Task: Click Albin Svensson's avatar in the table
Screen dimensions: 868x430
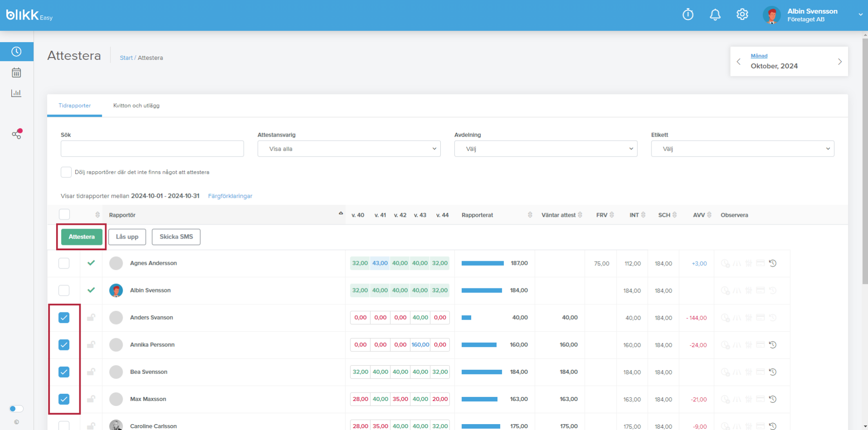Action: [x=116, y=290]
